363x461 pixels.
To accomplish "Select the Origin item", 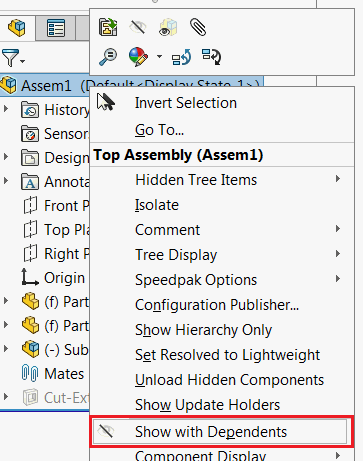I will point(53,278).
